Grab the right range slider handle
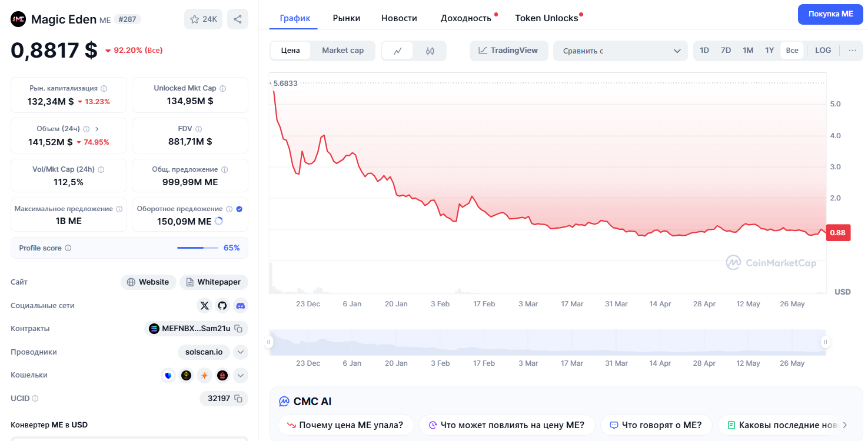 tap(826, 342)
